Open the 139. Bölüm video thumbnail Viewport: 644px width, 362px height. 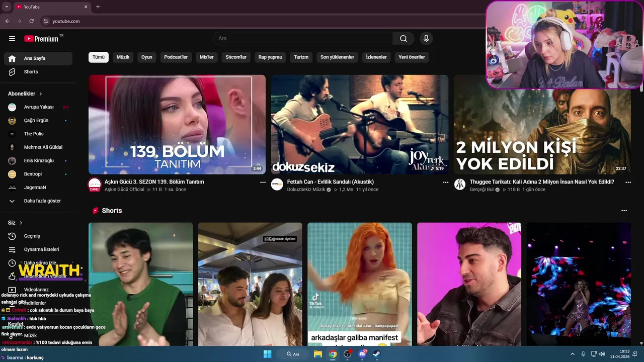coord(177,125)
